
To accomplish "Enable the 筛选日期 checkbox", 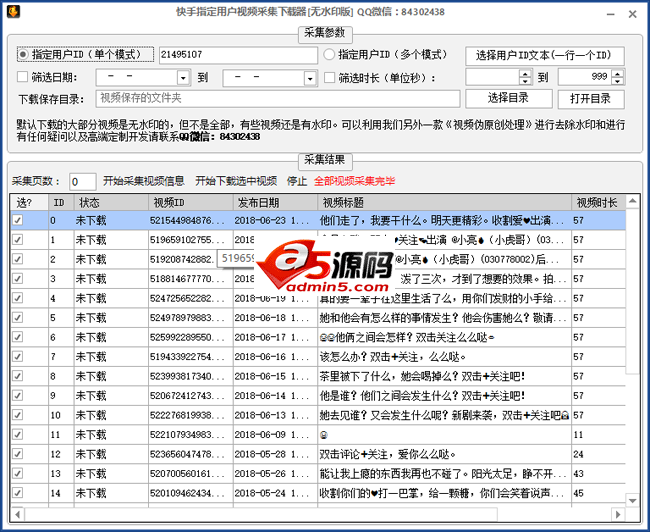I will pyautogui.click(x=22, y=77).
